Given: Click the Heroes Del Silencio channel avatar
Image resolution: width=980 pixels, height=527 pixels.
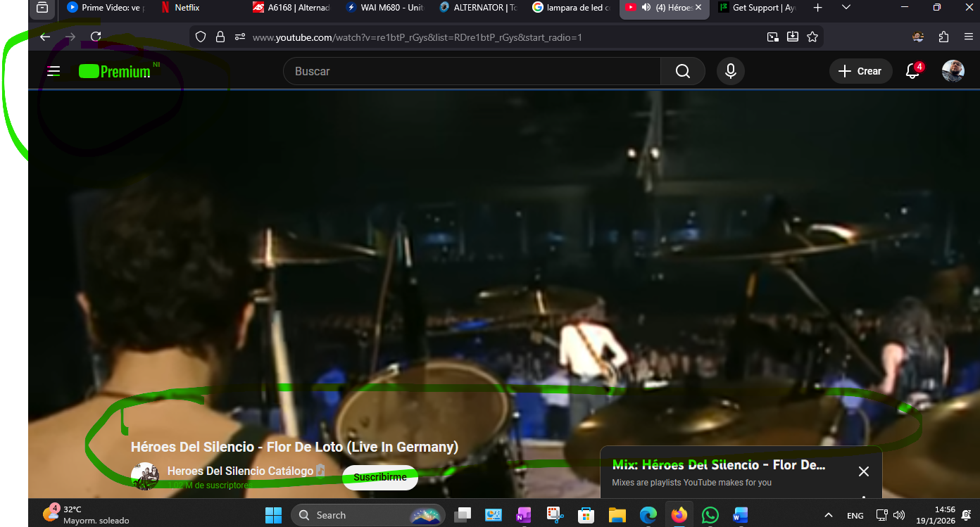Looking at the screenshot, I should click(x=145, y=476).
